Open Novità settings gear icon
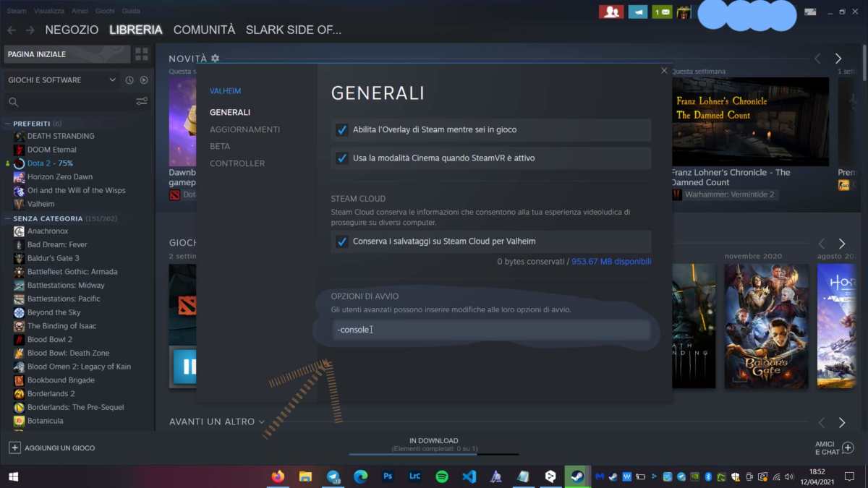The width and height of the screenshot is (868, 488). [215, 59]
